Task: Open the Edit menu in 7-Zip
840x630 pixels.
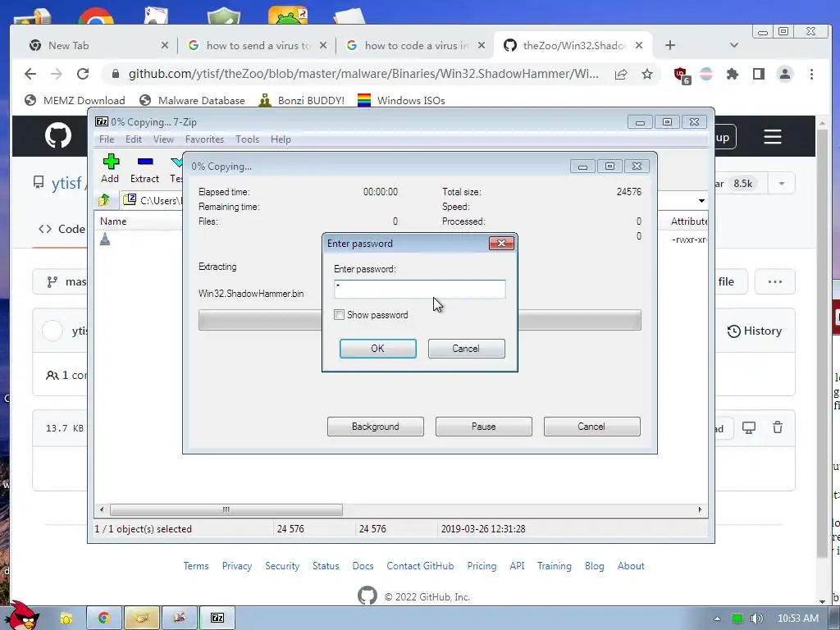Action: coord(134,139)
